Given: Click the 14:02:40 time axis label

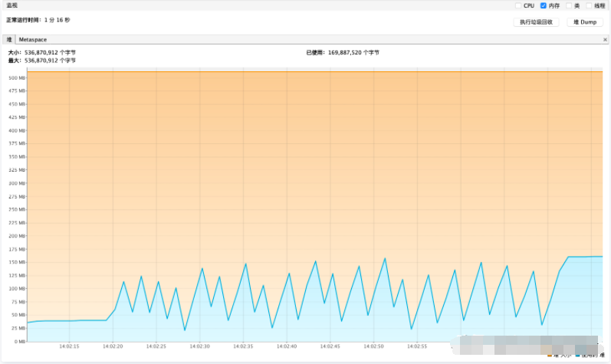Looking at the screenshot, I should [x=287, y=346].
